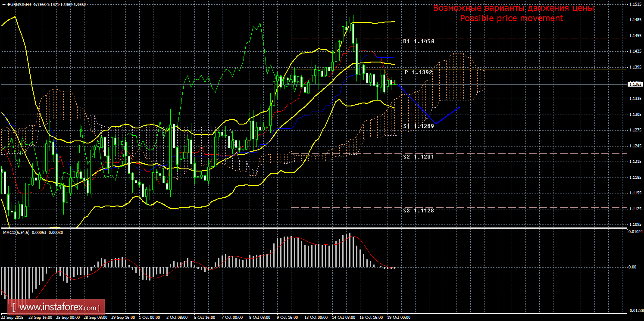Select the S3 1.1128 support label
This screenshot has width=644, height=321.
pos(418,210)
